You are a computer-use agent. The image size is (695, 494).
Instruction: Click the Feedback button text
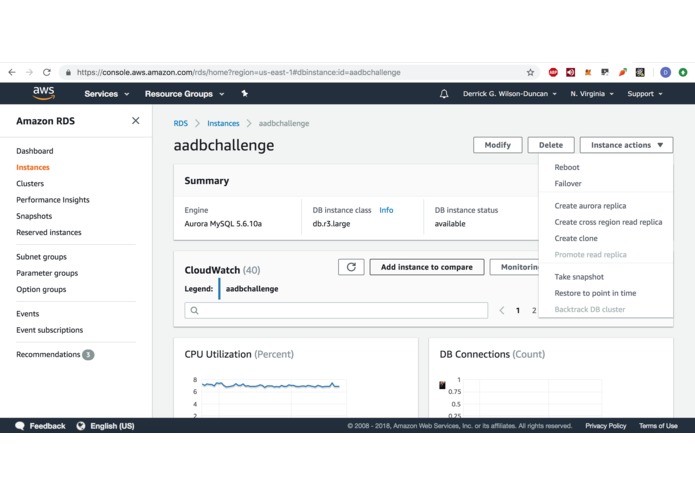(47, 426)
